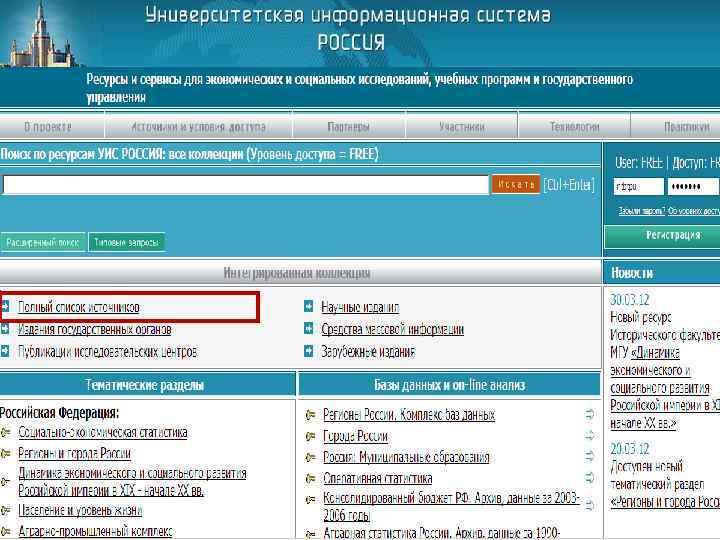The image size is (720, 540).
Task: Open Издания государственных органов link
Action: (x=95, y=329)
